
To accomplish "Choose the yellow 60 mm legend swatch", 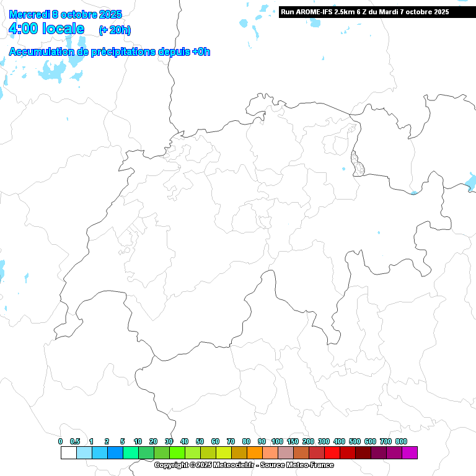I will click(x=224, y=453).
